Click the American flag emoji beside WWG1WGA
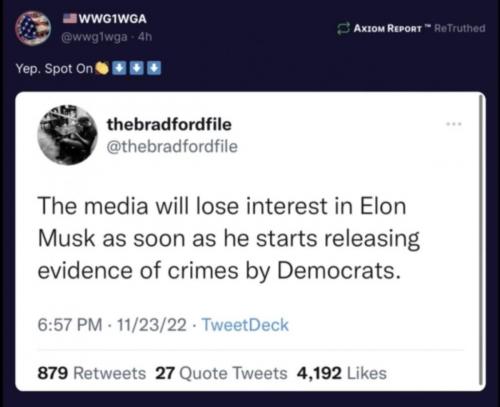Image resolution: width=500 pixels, height=407 pixels. 70,18
